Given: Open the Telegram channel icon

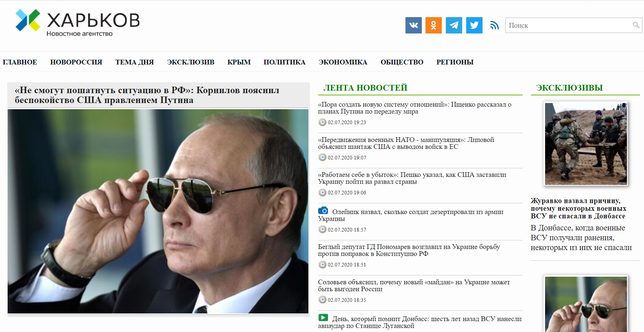Looking at the screenshot, I should pyautogui.click(x=454, y=25).
